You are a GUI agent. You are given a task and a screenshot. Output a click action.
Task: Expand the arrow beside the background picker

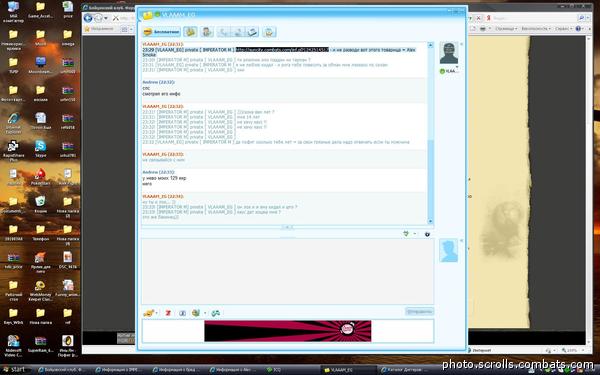click(205, 313)
